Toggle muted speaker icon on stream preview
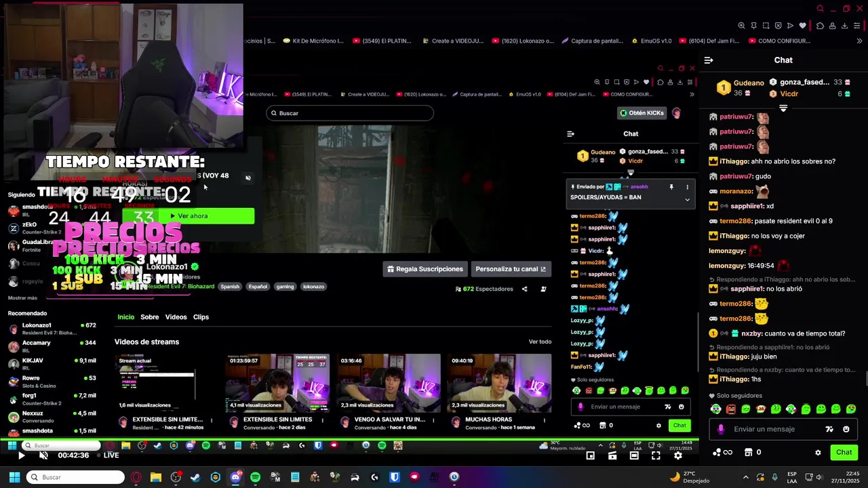Screen dimensions: 868x488 [x=248, y=178]
